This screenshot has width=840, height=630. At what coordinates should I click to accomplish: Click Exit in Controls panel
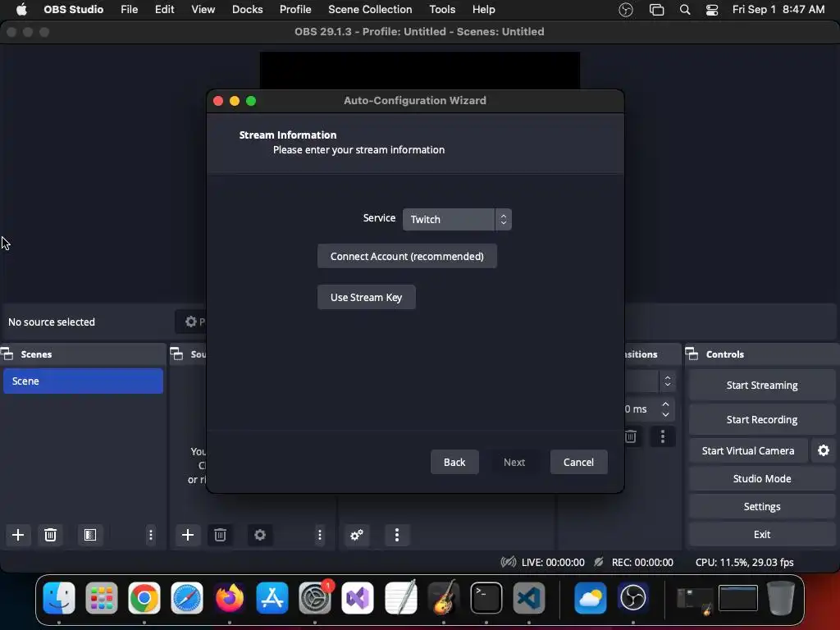pyautogui.click(x=762, y=534)
